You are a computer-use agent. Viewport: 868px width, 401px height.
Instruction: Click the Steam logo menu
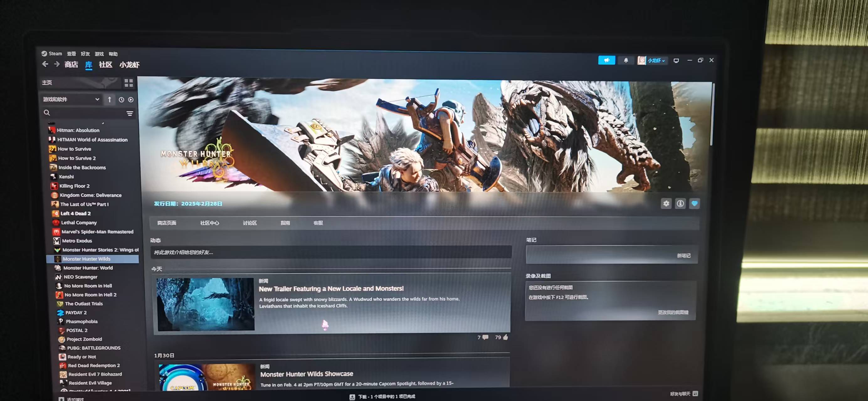tap(52, 54)
